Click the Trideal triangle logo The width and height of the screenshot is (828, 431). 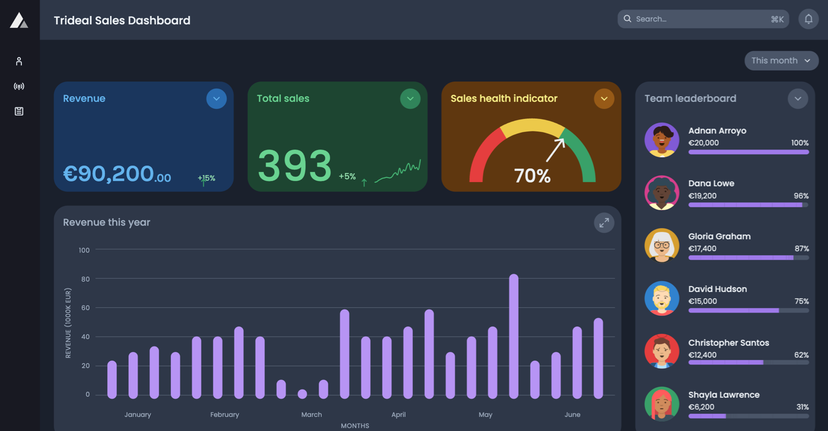click(x=19, y=20)
